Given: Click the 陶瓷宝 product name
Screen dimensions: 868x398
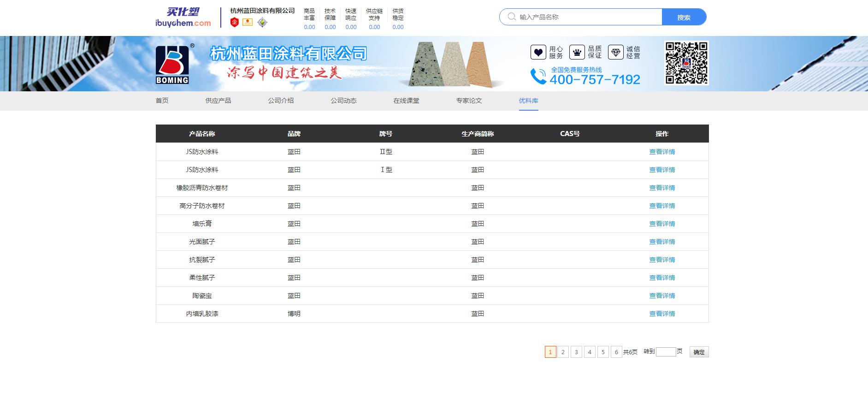Looking at the screenshot, I should [202, 296].
